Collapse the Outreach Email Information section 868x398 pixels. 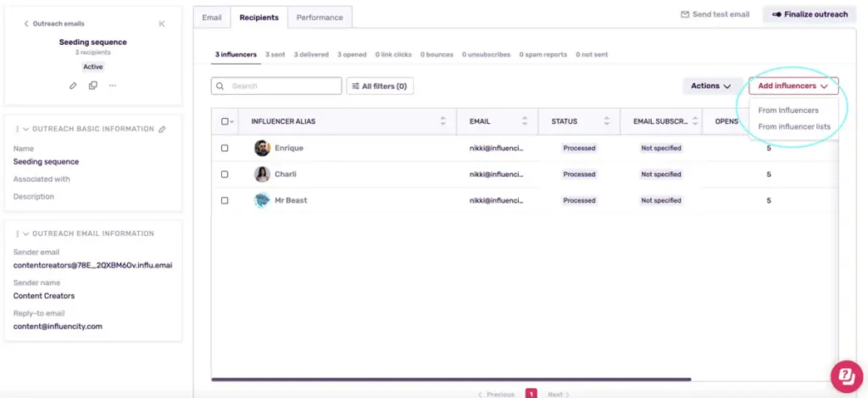tap(25, 233)
